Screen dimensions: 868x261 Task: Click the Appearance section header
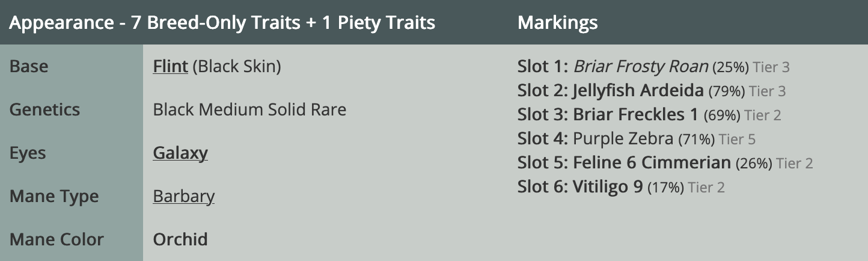tap(222, 23)
